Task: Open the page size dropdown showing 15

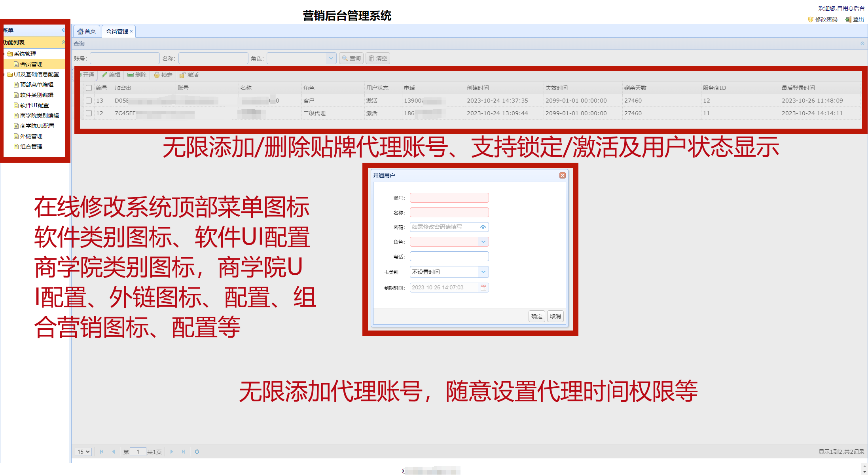Action: [83, 451]
